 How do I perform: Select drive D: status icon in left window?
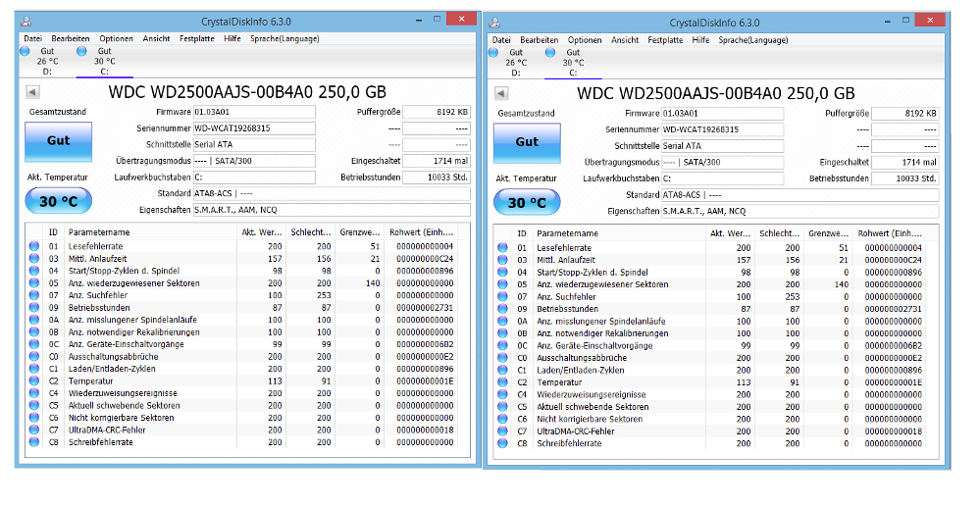[25, 51]
